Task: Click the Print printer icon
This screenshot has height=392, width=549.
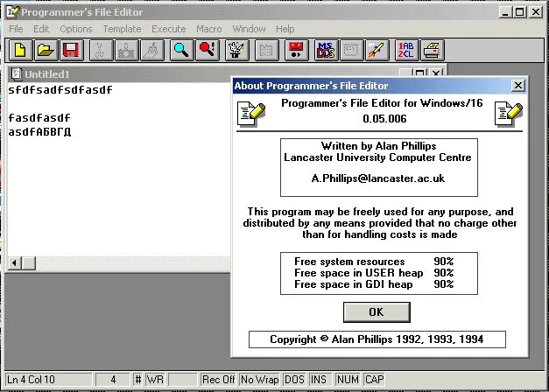Action: [432, 50]
